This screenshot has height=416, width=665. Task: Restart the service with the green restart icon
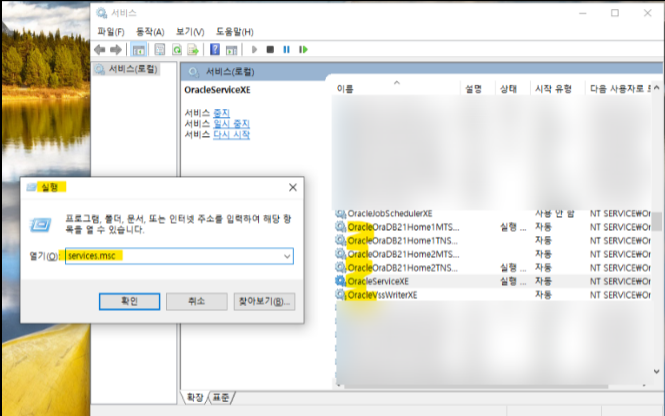303,50
